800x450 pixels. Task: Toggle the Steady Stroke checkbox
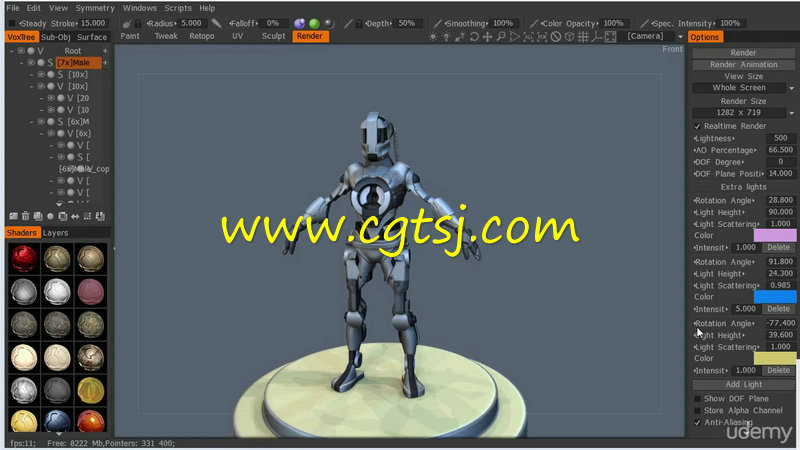point(12,23)
